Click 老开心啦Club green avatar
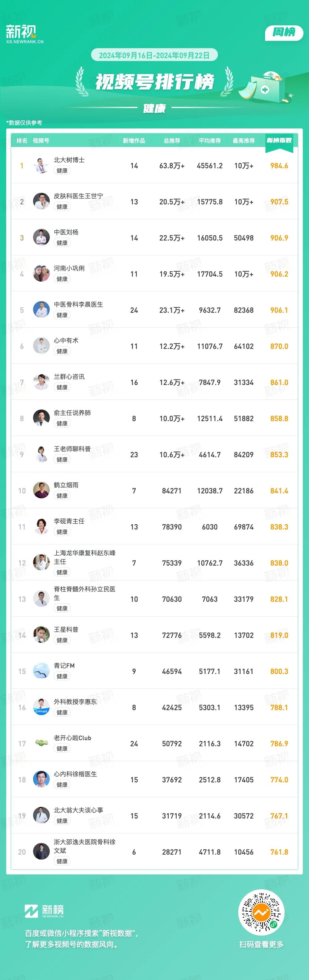Image resolution: width=309 pixels, height=980 pixels. (41, 743)
